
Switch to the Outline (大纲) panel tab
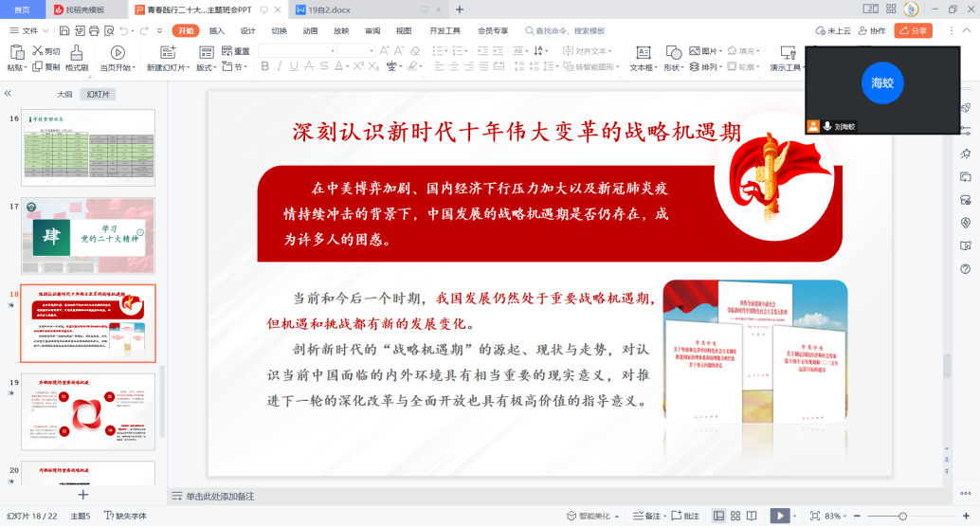click(64, 94)
